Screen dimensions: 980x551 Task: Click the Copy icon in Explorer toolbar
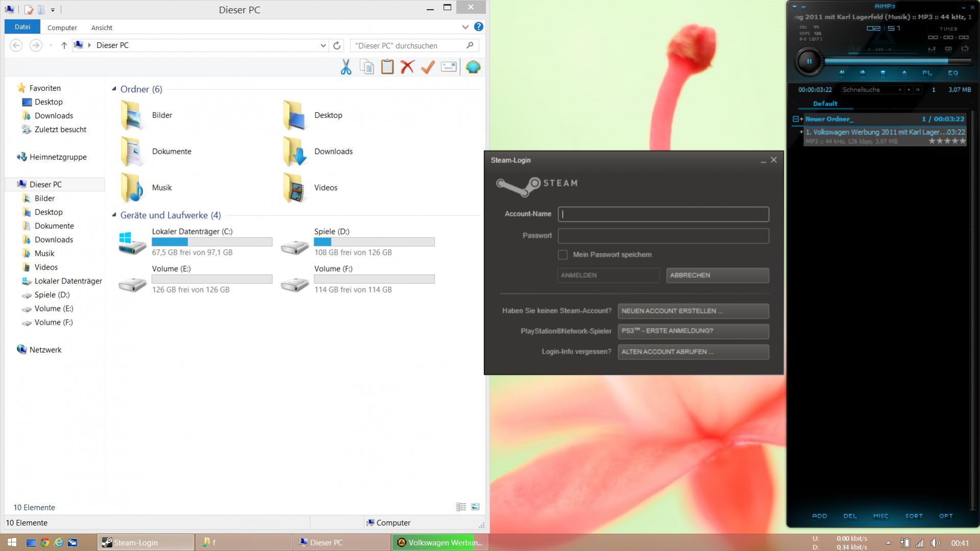point(367,67)
